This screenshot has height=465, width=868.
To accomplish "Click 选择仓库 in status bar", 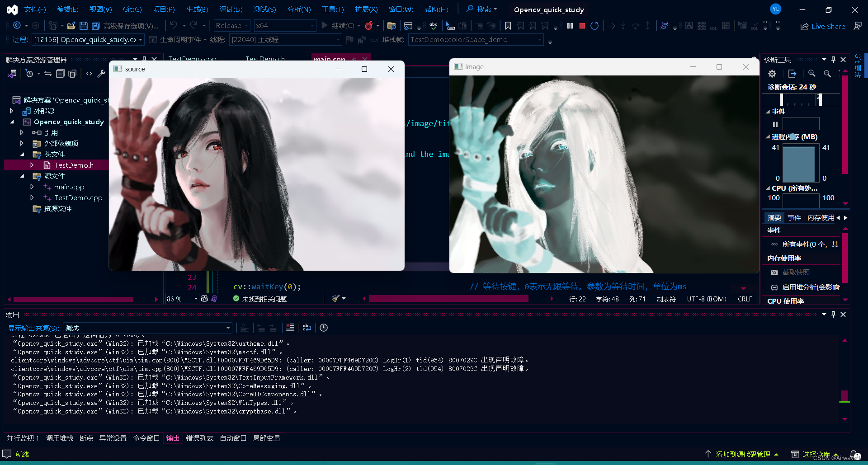I will coord(816,454).
